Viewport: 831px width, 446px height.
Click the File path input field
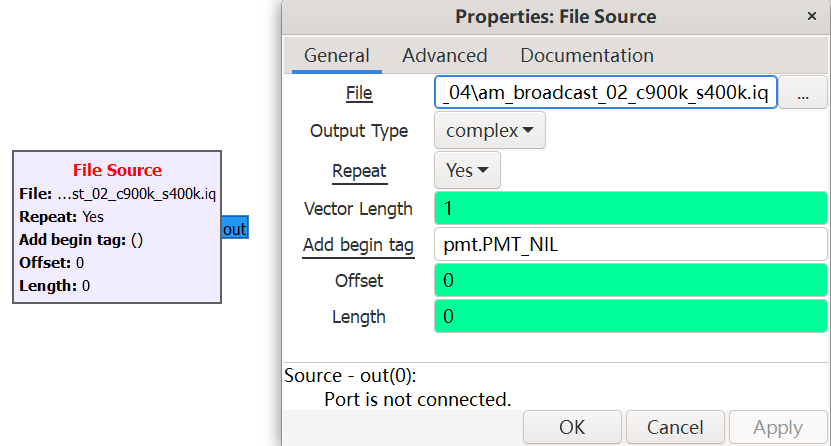coord(606,93)
